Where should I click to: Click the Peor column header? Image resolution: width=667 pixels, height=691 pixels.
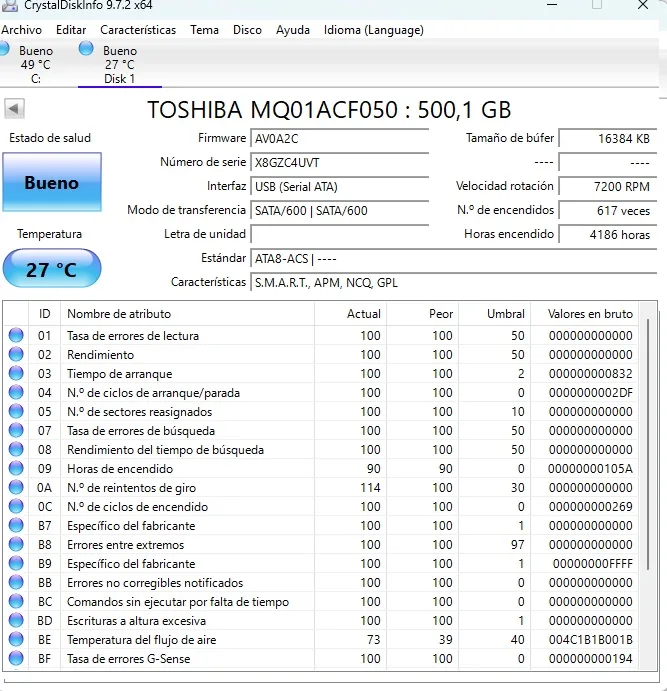tap(422, 314)
